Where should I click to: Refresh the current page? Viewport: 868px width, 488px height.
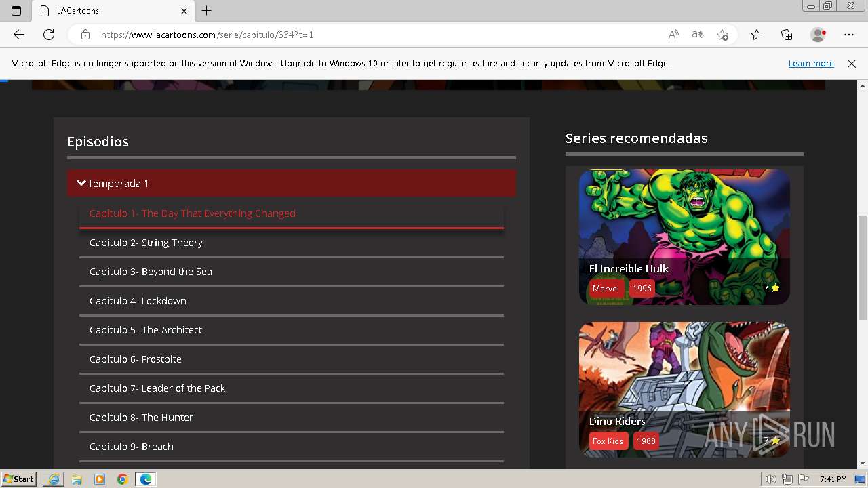(49, 35)
